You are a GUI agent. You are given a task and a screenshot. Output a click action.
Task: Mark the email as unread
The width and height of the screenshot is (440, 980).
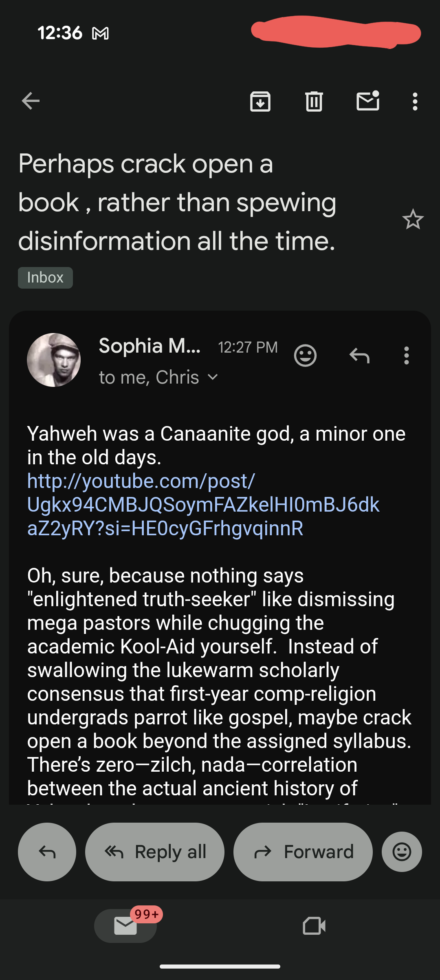368,102
